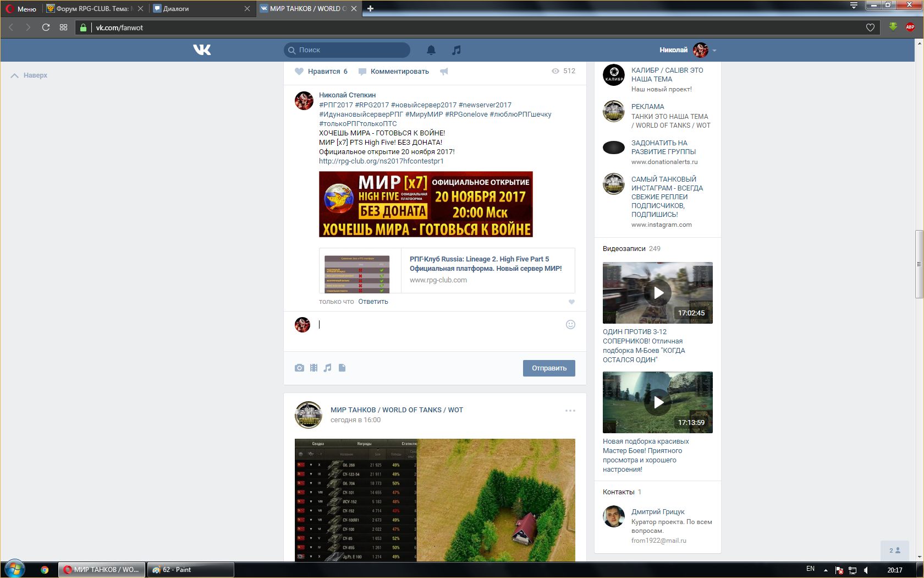This screenshot has height=578, width=924.
Task: Close the Диалоги tab
Action: pos(247,9)
